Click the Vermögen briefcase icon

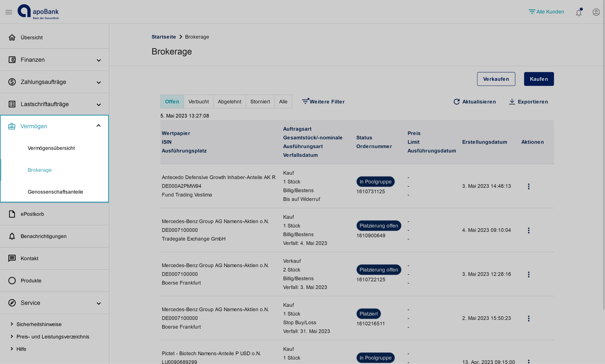(x=12, y=126)
